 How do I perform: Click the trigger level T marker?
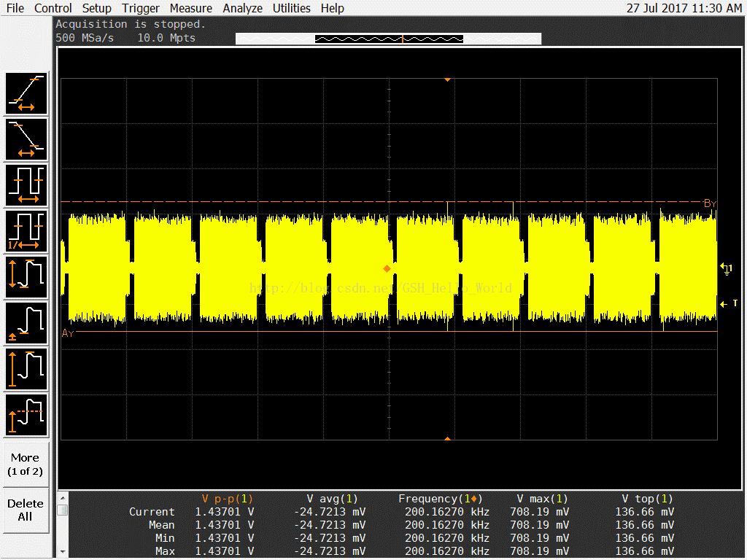(x=729, y=303)
